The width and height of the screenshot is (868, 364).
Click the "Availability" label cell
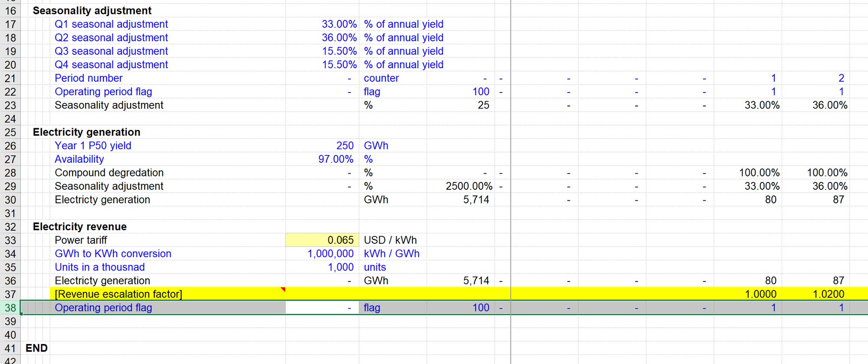(x=79, y=159)
